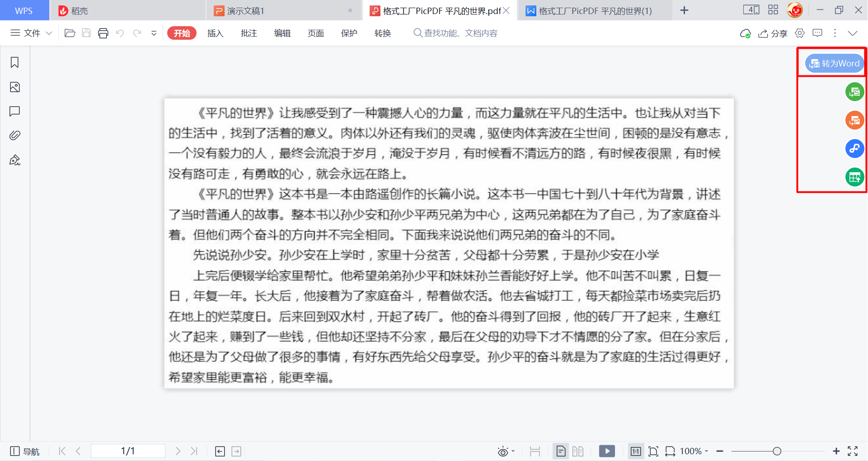
Task: Toggle single page view mode
Action: (x=561, y=451)
